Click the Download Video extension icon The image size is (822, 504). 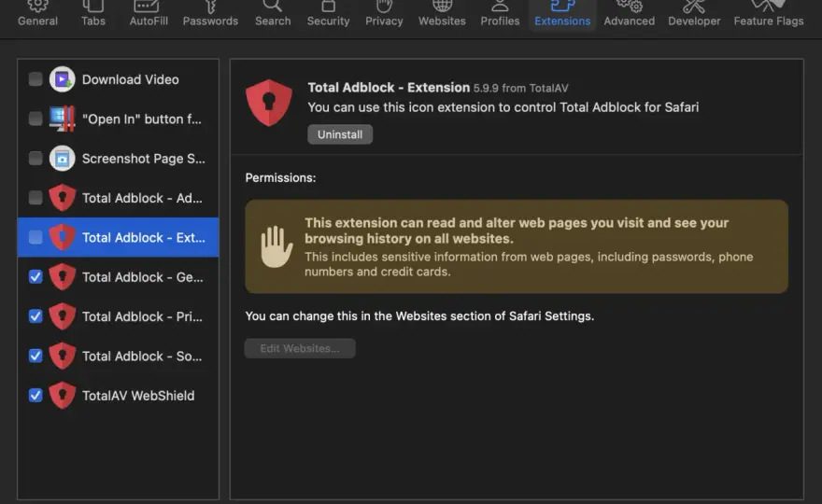63,79
